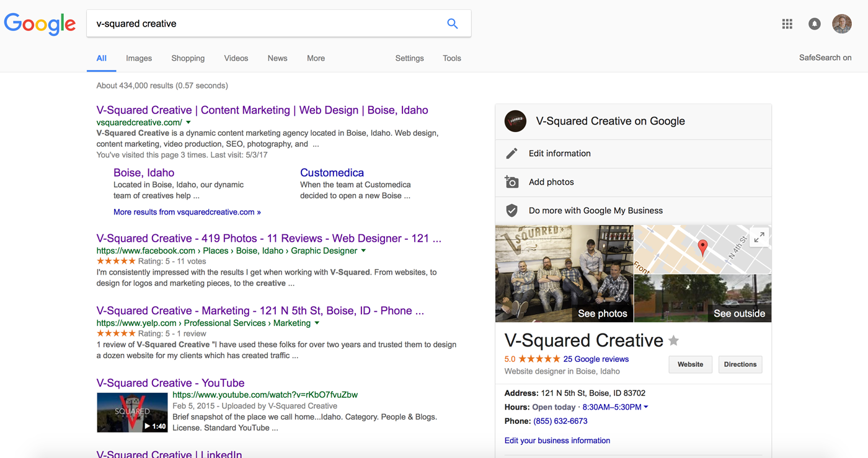Click the Google logo

[x=40, y=24]
